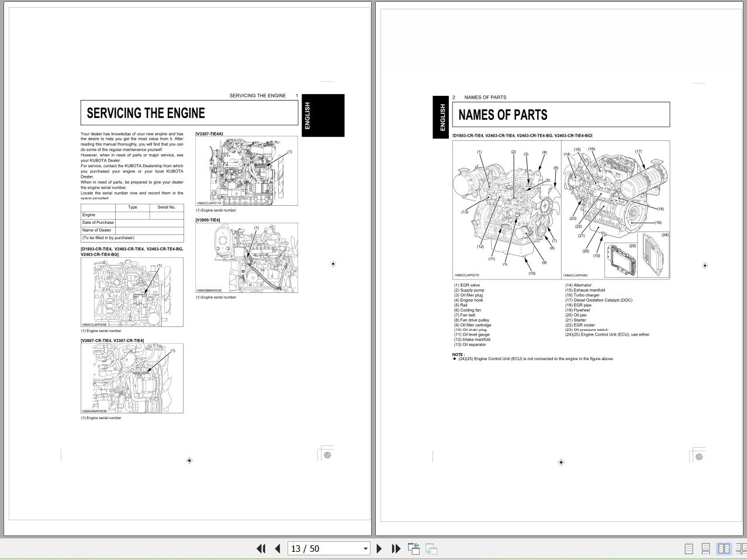Expand the 13 / 50 page selector list
This screenshot has height=560, width=747.
point(365,548)
